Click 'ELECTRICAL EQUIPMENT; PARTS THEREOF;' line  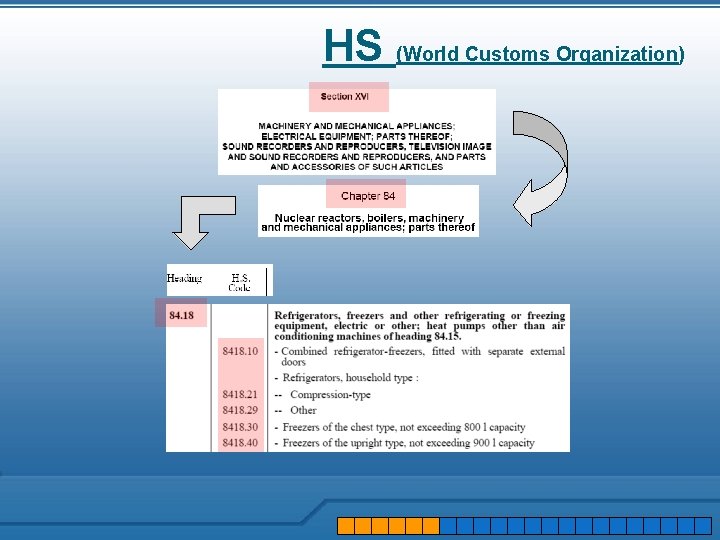[x=357, y=136]
